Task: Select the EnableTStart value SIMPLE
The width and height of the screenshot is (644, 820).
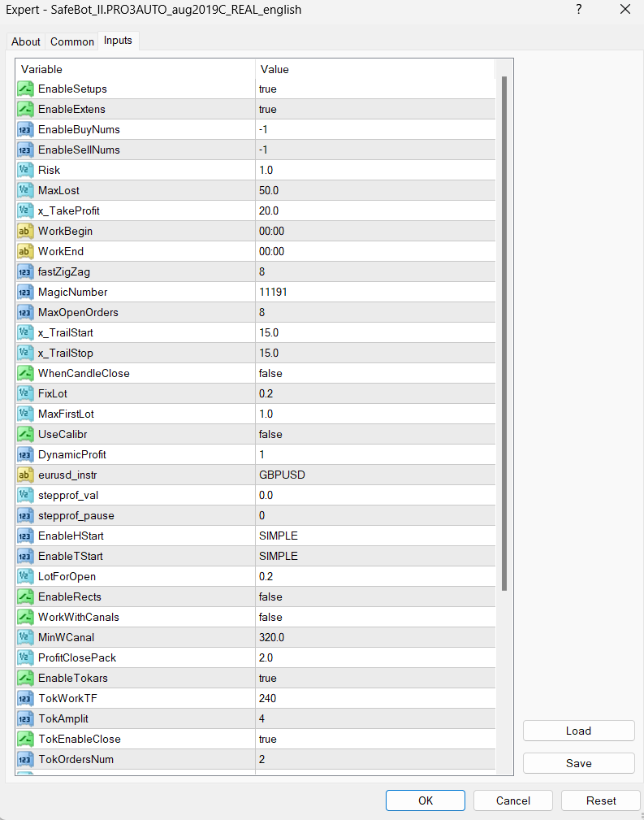Action: coord(279,557)
